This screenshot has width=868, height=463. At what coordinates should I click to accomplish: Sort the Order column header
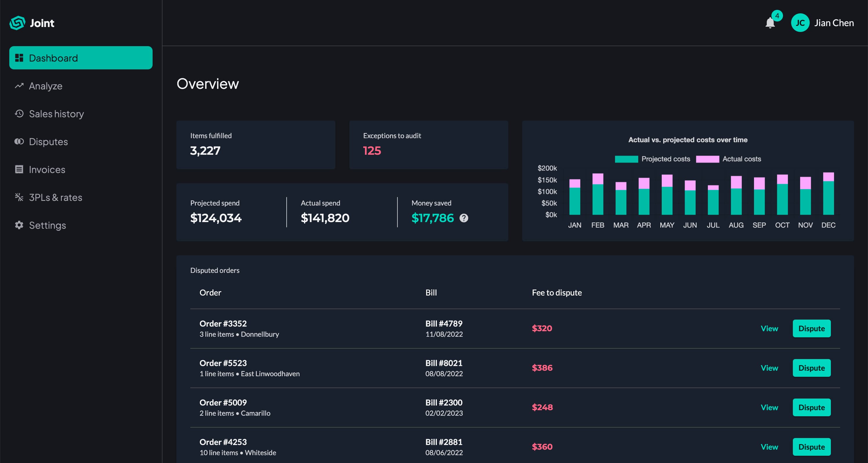point(210,293)
